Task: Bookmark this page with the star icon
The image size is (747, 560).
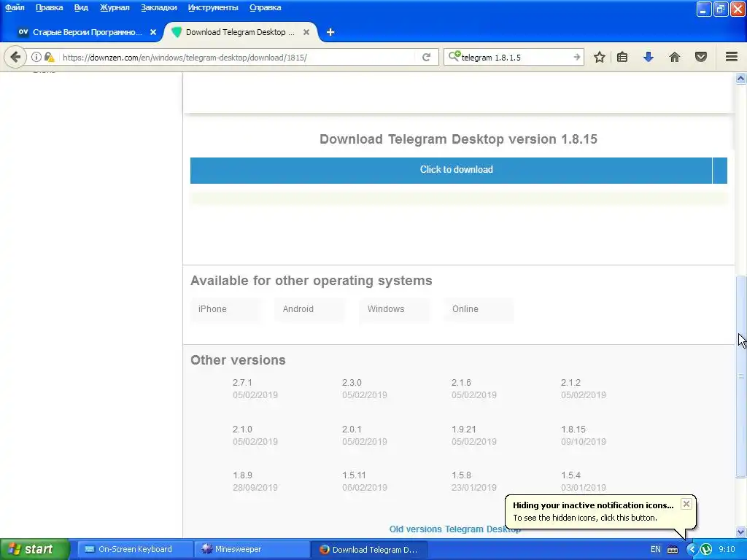Action: tap(600, 57)
